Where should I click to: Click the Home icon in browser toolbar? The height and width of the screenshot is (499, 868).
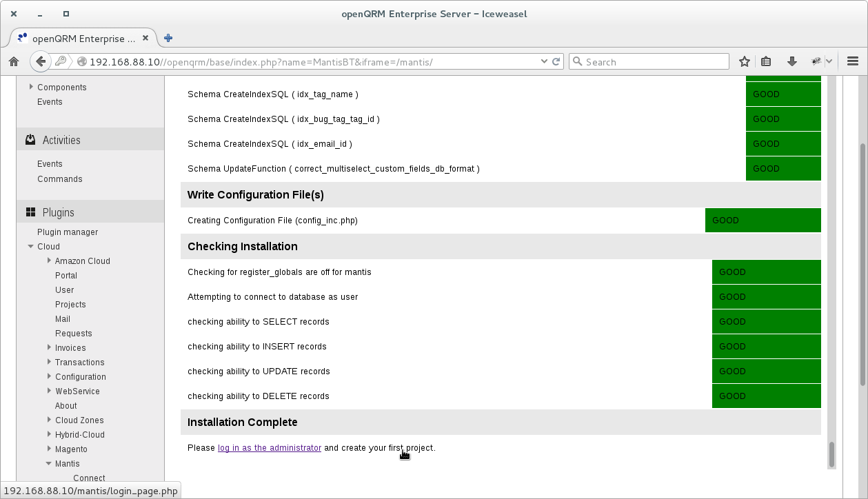[x=13, y=61]
